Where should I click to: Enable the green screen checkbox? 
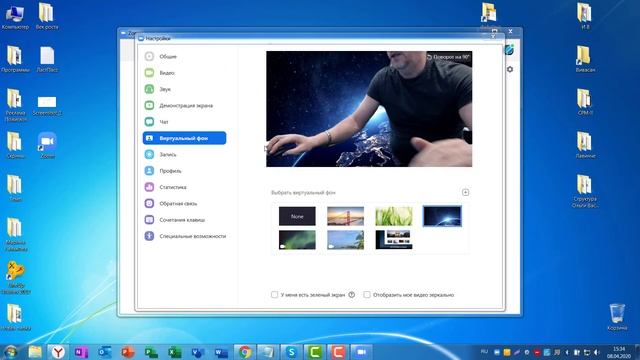click(274, 295)
